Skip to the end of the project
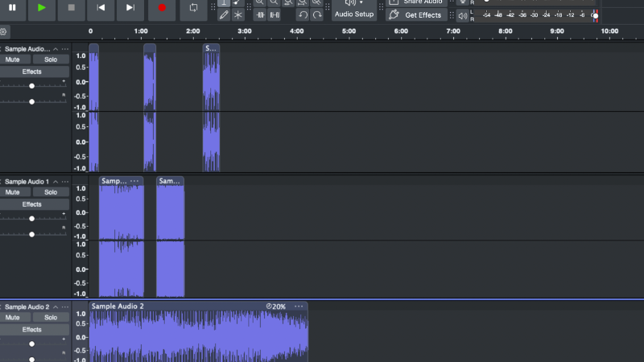The width and height of the screenshot is (644, 362). pyautogui.click(x=130, y=8)
